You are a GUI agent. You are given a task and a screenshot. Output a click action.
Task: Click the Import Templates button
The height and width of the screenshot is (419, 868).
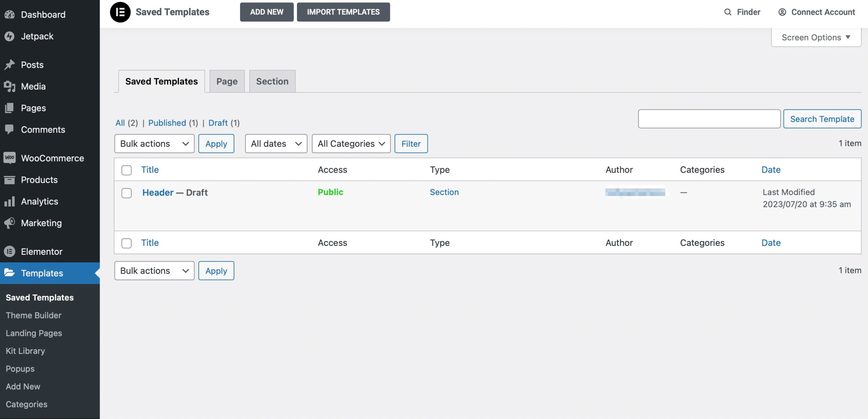click(343, 12)
